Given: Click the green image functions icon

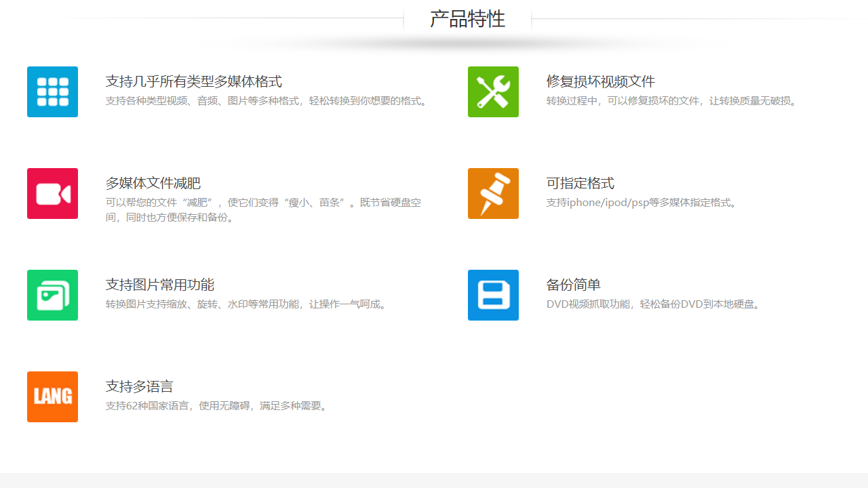Looking at the screenshot, I should click(x=52, y=295).
